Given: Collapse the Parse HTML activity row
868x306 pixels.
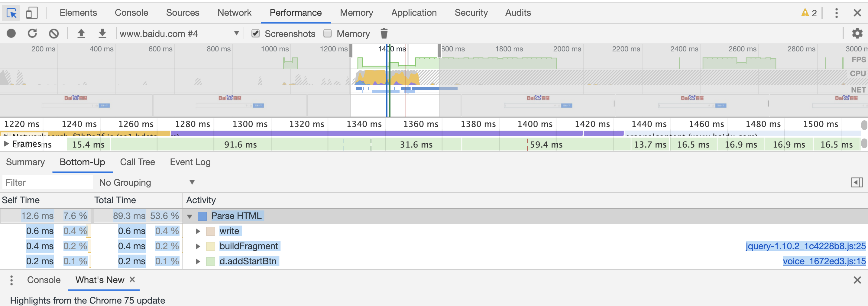Looking at the screenshot, I should (x=190, y=216).
